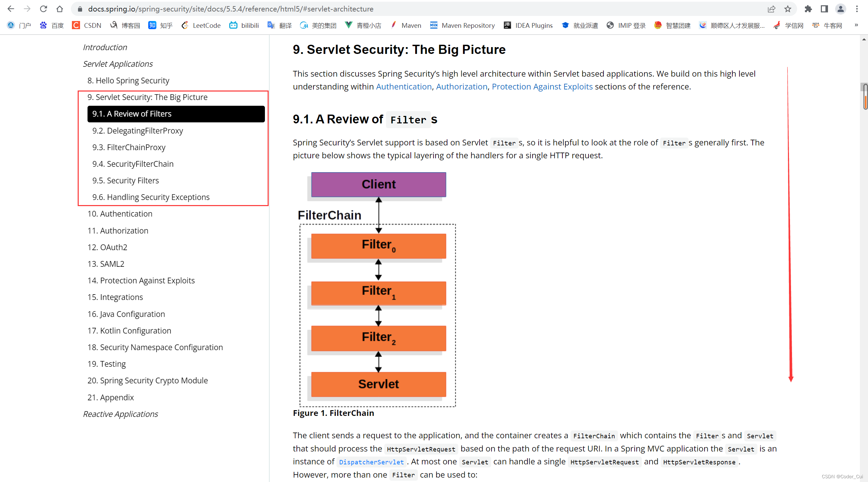Share the page via the share icon

click(x=771, y=9)
